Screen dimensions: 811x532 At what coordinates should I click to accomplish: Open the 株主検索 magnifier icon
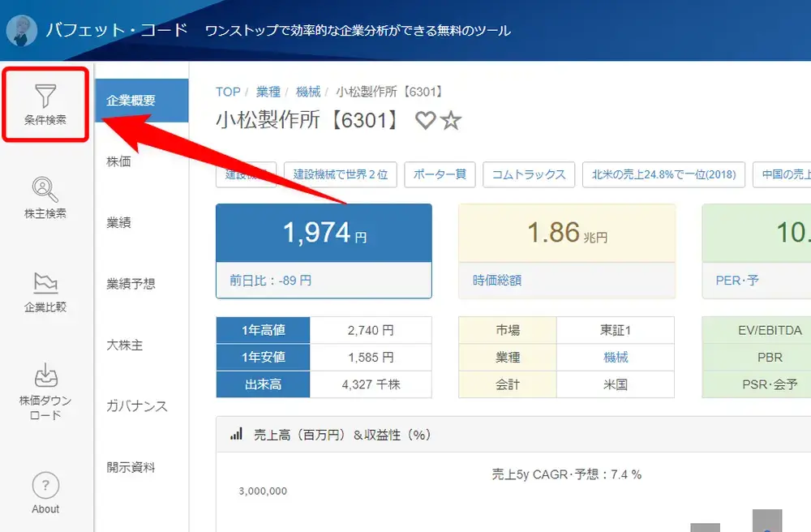pyautogui.click(x=45, y=189)
